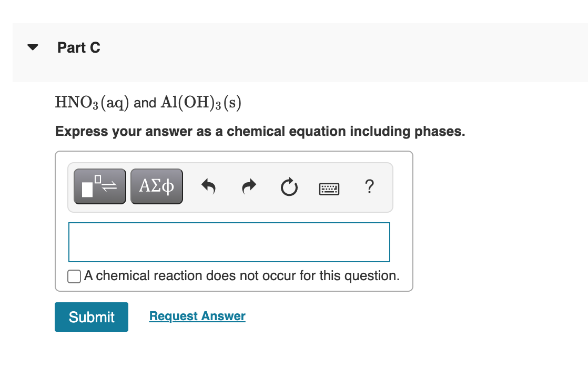Collapse the Part C disclosure triangle
Viewport: 588px width, 376px height.
(33, 47)
